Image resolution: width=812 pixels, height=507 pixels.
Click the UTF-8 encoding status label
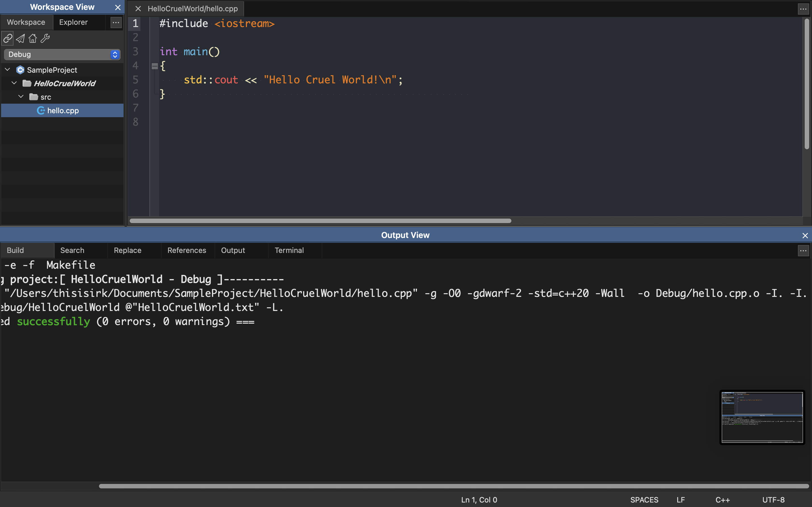click(x=773, y=500)
